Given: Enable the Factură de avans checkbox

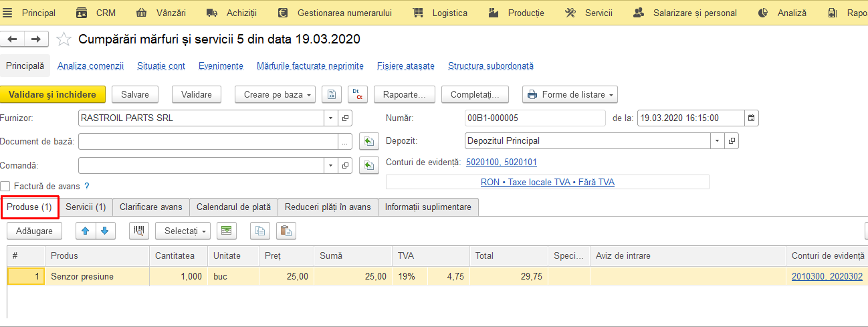Looking at the screenshot, I should coord(5,186).
